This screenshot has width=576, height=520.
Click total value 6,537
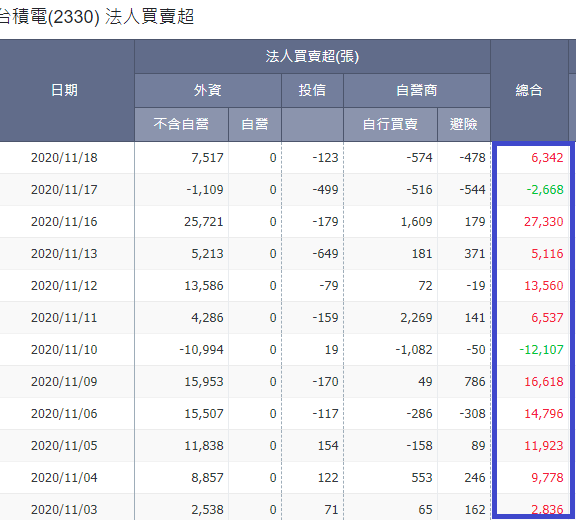coord(547,318)
